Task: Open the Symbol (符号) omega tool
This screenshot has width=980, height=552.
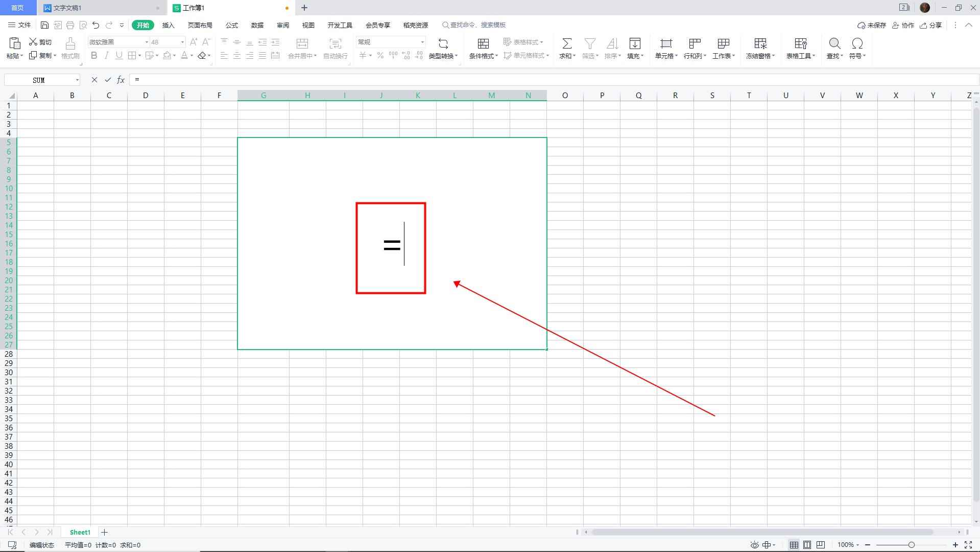Action: point(857,43)
